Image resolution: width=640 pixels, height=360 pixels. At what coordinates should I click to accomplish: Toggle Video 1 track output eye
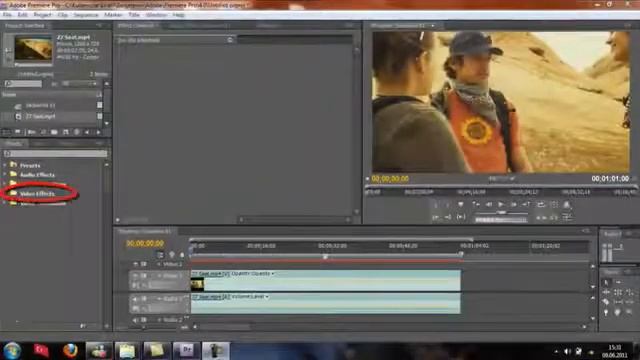(x=135, y=276)
